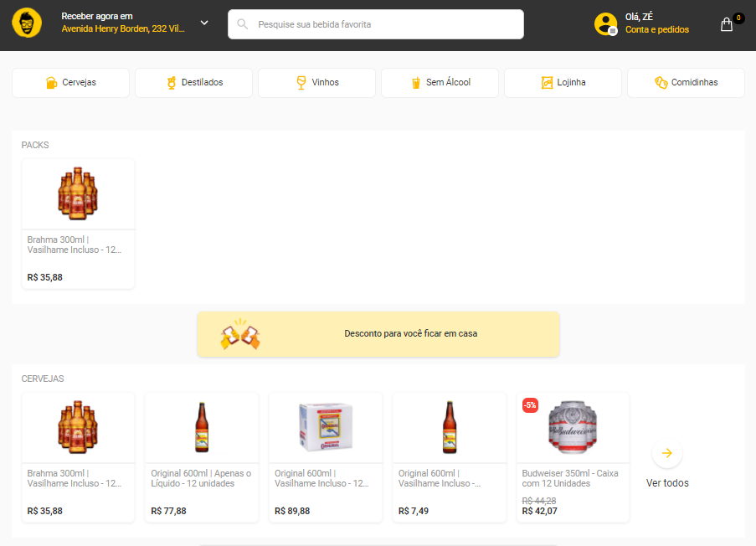Click Brahma 300ml title in Cervejas card

[x=75, y=478]
